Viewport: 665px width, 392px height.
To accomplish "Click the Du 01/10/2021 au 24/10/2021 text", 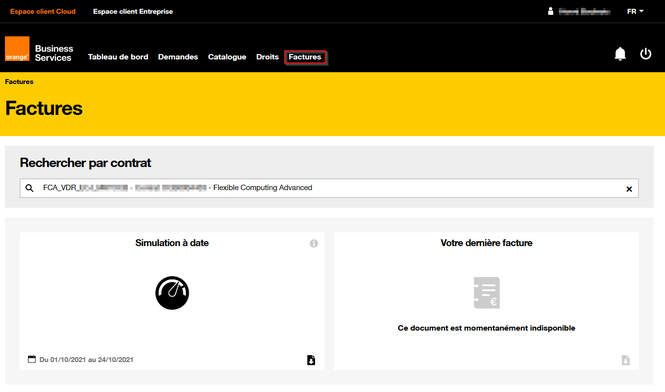I will click(x=87, y=360).
